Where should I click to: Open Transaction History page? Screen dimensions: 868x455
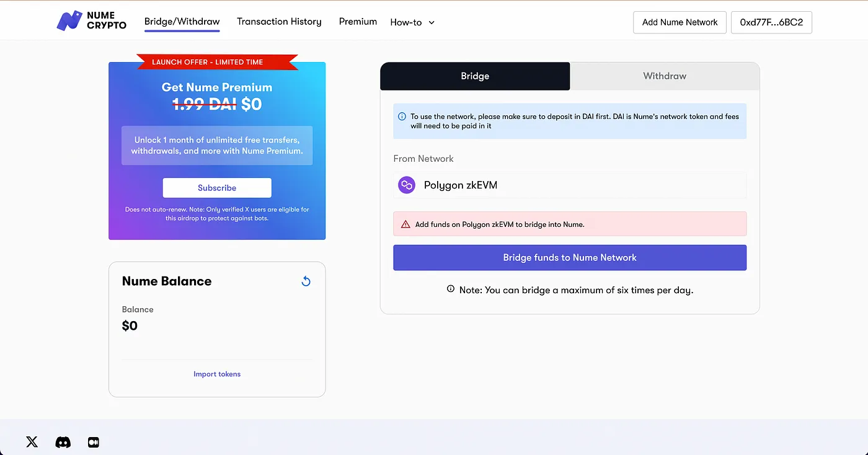279,22
